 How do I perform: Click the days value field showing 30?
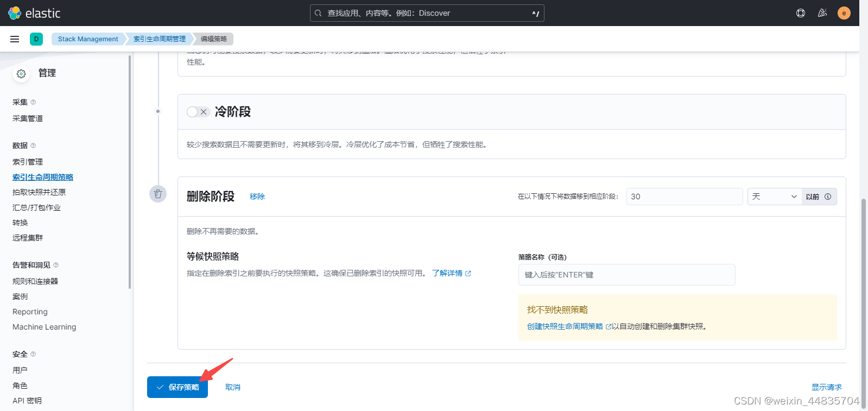click(x=685, y=197)
